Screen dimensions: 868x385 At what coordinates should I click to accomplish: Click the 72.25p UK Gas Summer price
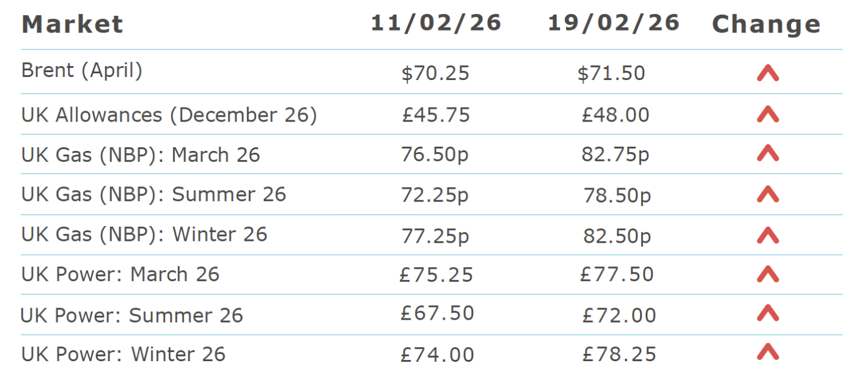coord(435,195)
